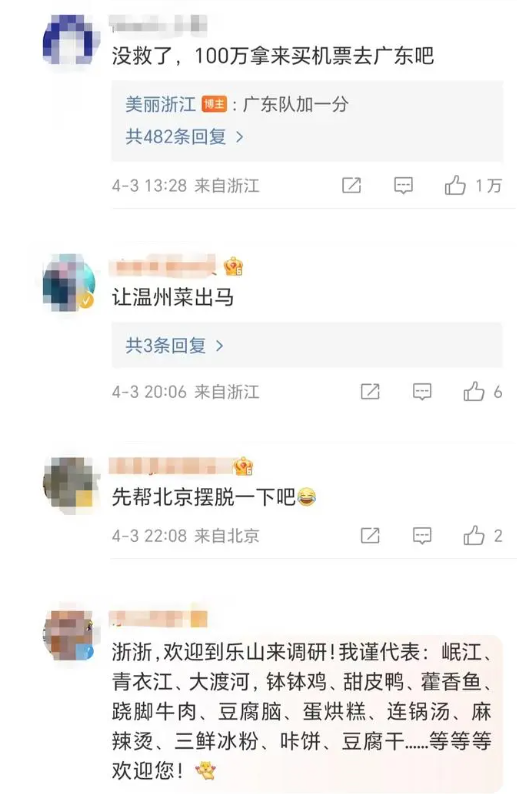
Task: Tap the crown badge on 温州菜 commenter
Action: pyautogui.click(x=233, y=266)
